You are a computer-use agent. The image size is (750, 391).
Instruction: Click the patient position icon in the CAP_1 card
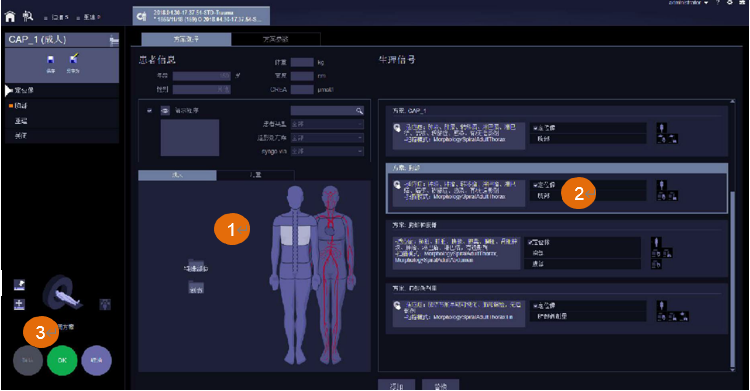pos(662,128)
